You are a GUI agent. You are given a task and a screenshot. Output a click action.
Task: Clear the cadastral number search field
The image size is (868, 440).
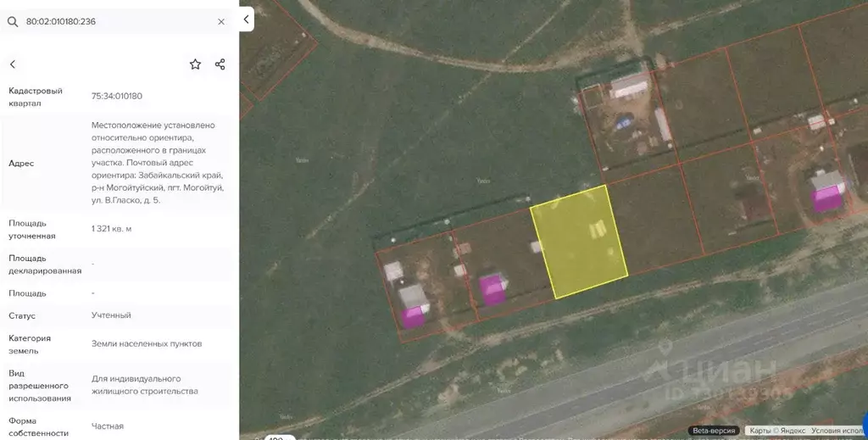[221, 21]
